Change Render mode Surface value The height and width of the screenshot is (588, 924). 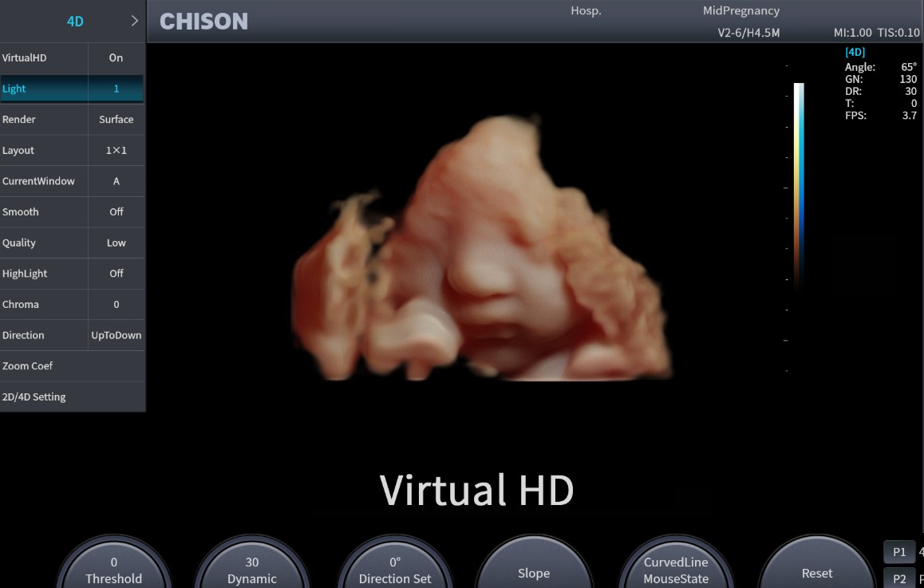click(116, 120)
